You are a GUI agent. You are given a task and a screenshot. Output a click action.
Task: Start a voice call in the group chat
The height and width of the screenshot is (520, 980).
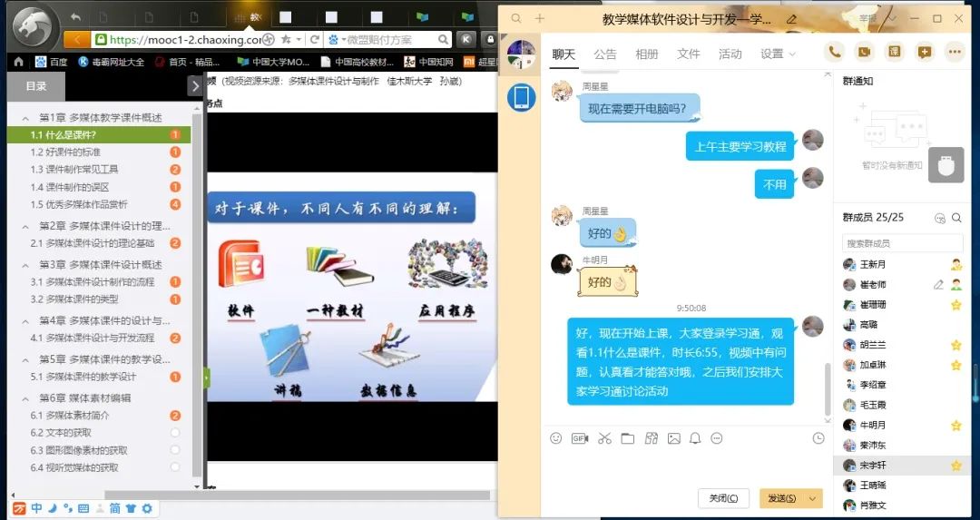coord(834,52)
